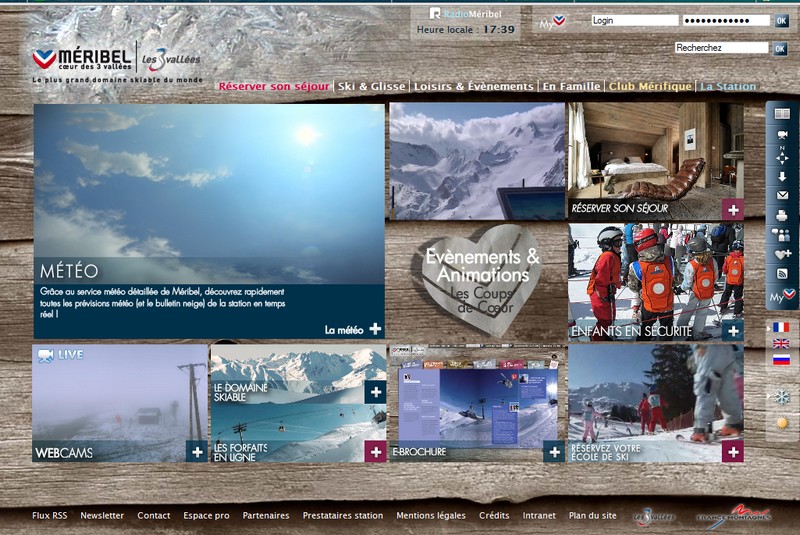This screenshot has width=800, height=535.
Task: Open the mountain panorama photo thumbnail
Action: pyautogui.click(x=477, y=161)
